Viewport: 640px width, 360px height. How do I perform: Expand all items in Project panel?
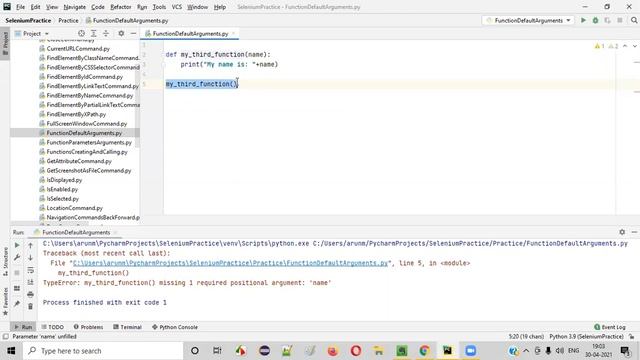click(93, 33)
